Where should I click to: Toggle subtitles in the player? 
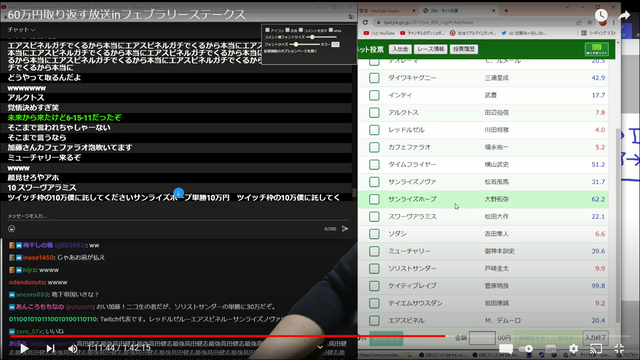click(x=551, y=349)
